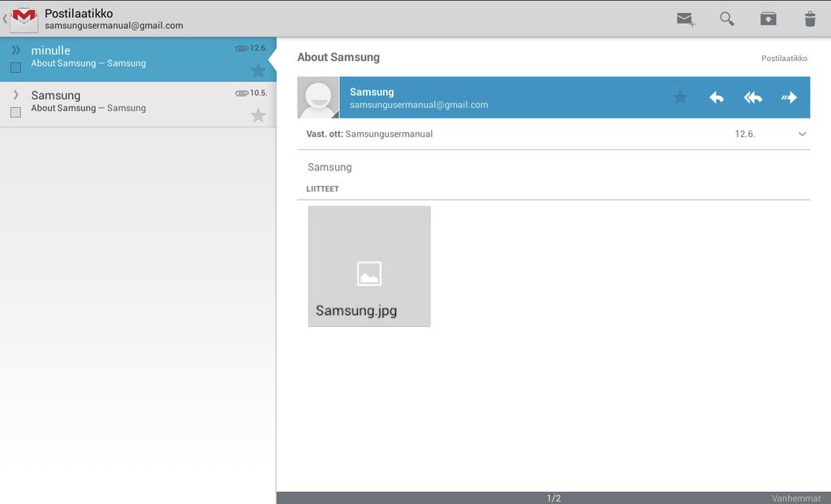Click the LIITTEET attachments heading
This screenshot has width=831, height=504.
[x=322, y=188]
